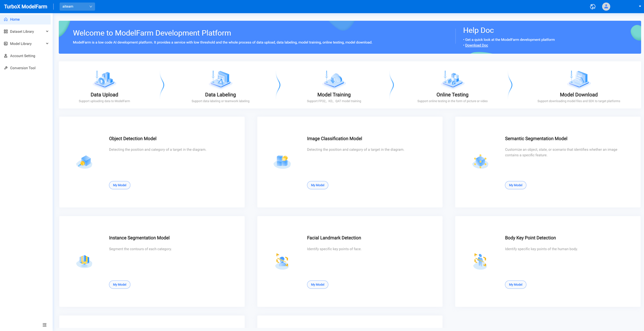
Task: Click the Instance Segmentation Model icon
Action: 84,261
